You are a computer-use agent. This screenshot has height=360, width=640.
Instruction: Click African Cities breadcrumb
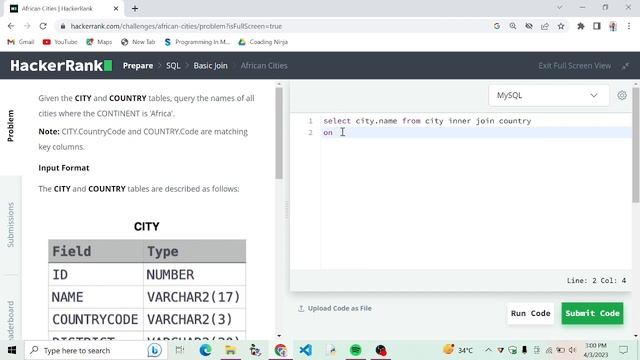[x=264, y=66]
